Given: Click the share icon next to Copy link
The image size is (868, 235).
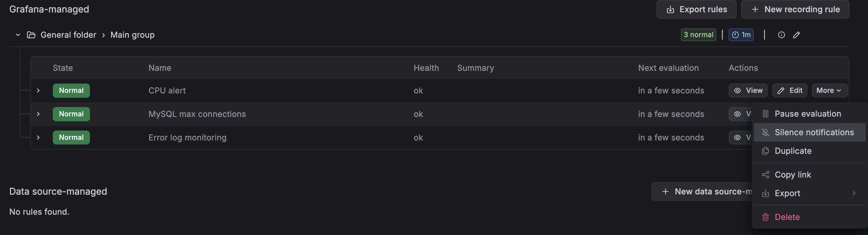Looking at the screenshot, I should pos(766,175).
